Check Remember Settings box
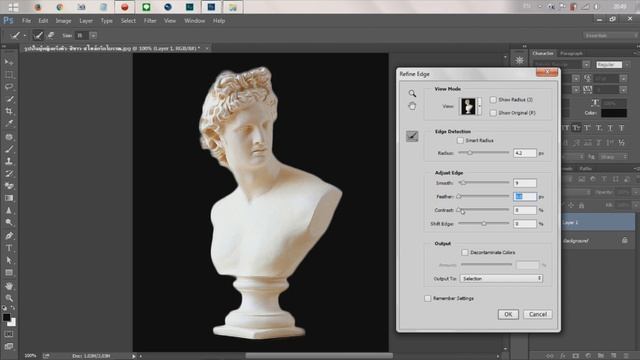This screenshot has width=640, height=360. click(x=428, y=298)
